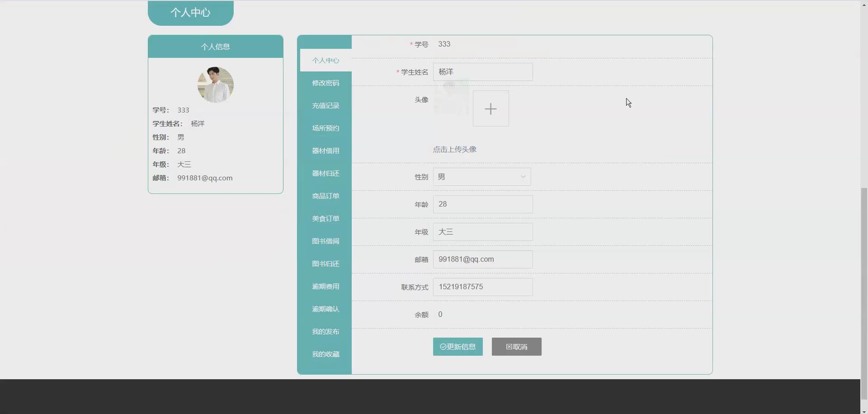Open 逾期费用 overdue fees page
The height and width of the screenshot is (414, 868).
click(325, 286)
